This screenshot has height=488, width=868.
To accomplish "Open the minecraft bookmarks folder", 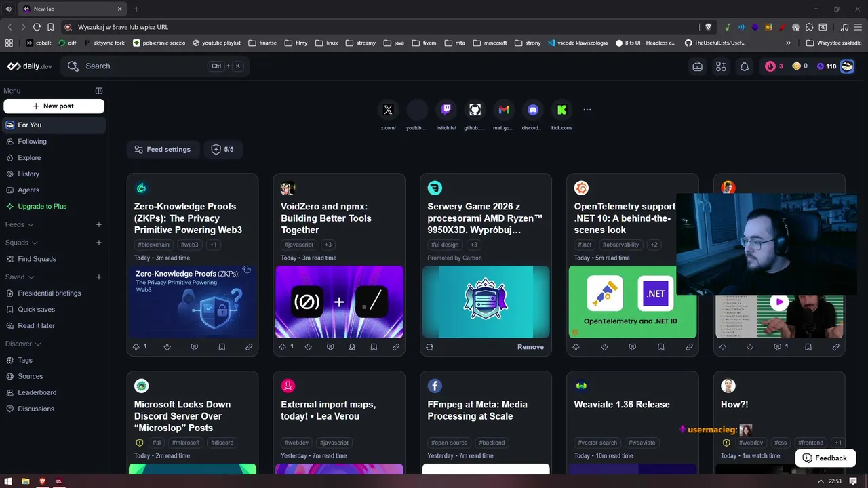I will coord(490,43).
